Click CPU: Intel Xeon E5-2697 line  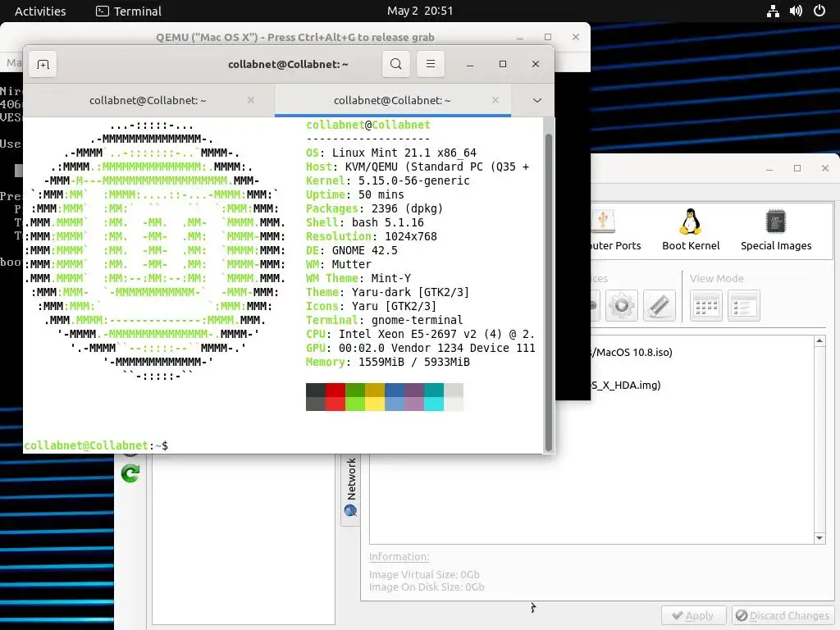(421, 334)
